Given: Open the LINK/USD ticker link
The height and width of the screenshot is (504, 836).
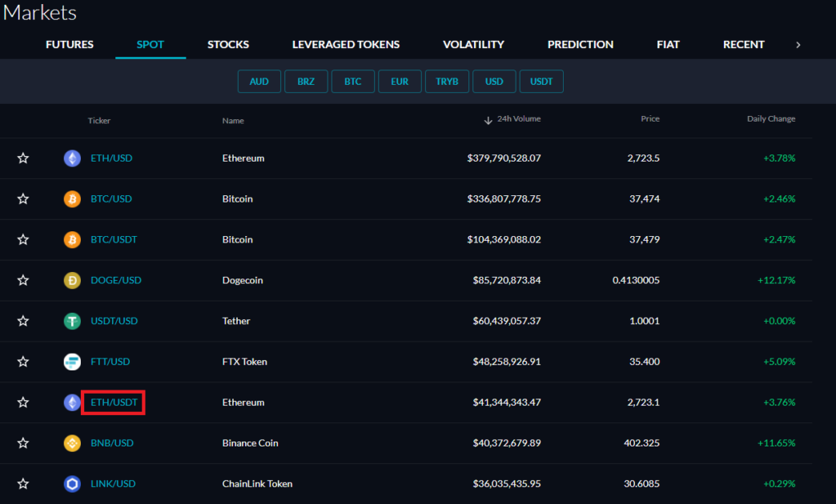Looking at the screenshot, I should [x=113, y=484].
